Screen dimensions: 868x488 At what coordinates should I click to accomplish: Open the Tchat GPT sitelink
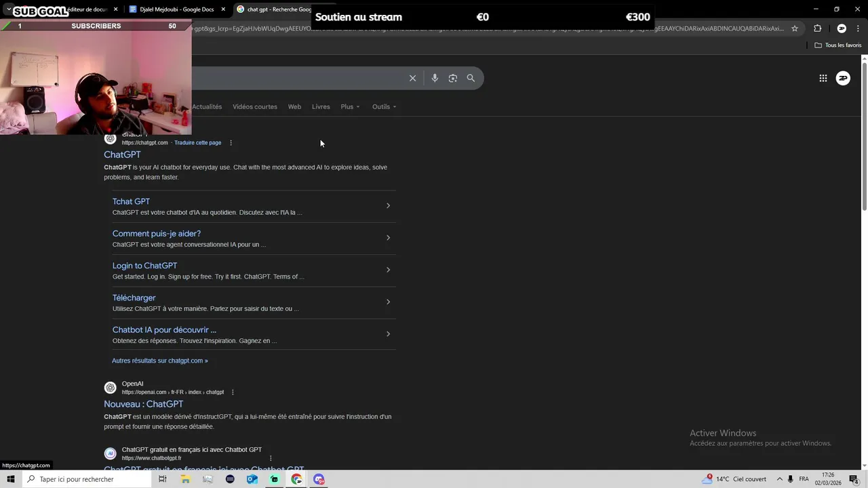click(x=131, y=201)
